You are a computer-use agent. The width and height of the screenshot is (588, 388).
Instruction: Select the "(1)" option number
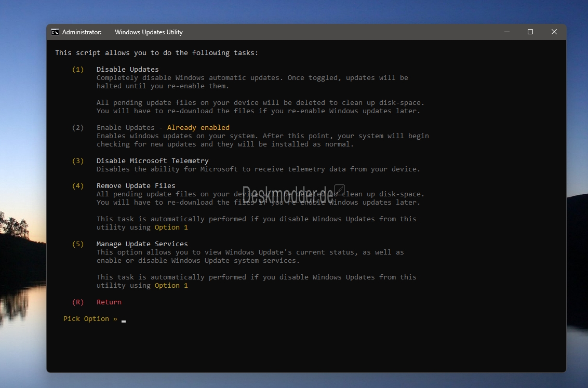click(78, 70)
